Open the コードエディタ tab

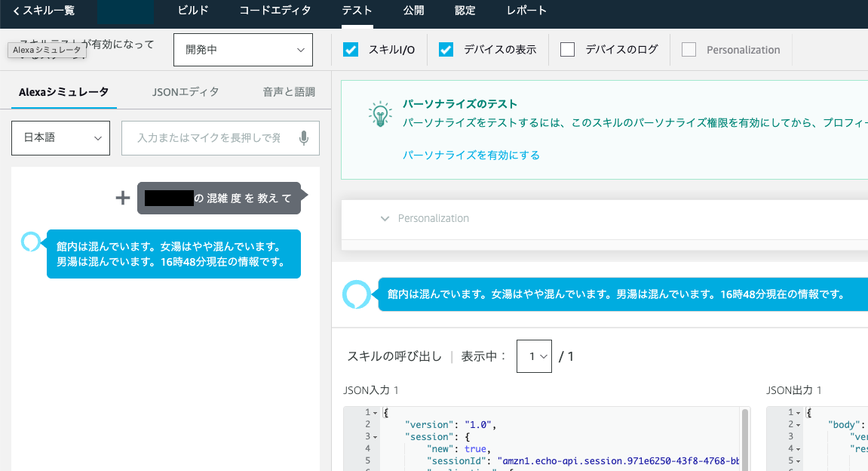[x=275, y=11]
